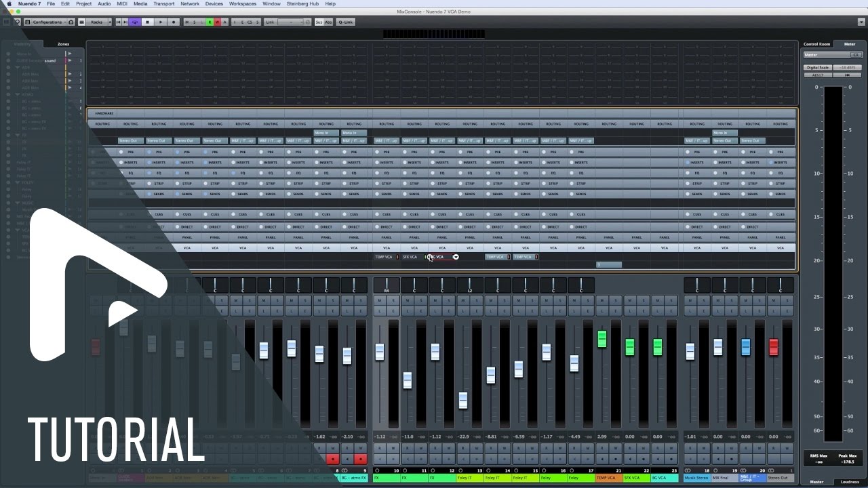Select the Zones tab

click(x=63, y=44)
